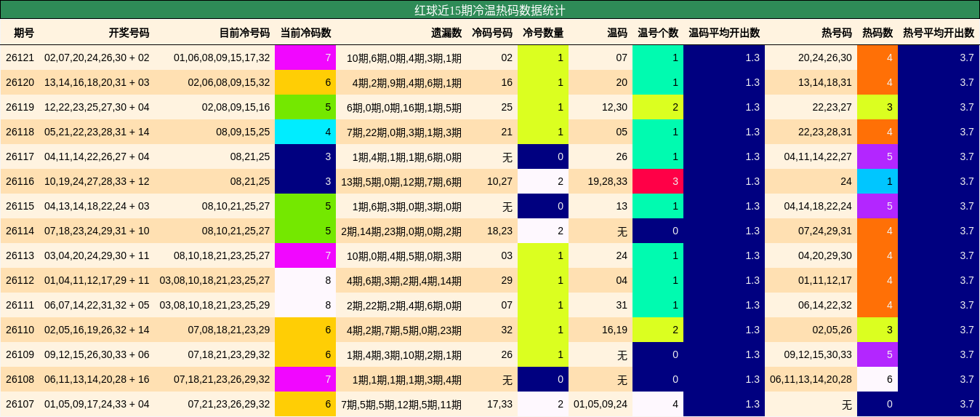The width and height of the screenshot is (980, 417).
Task: Click the 温码平均开出数 column header
Action: point(724,33)
